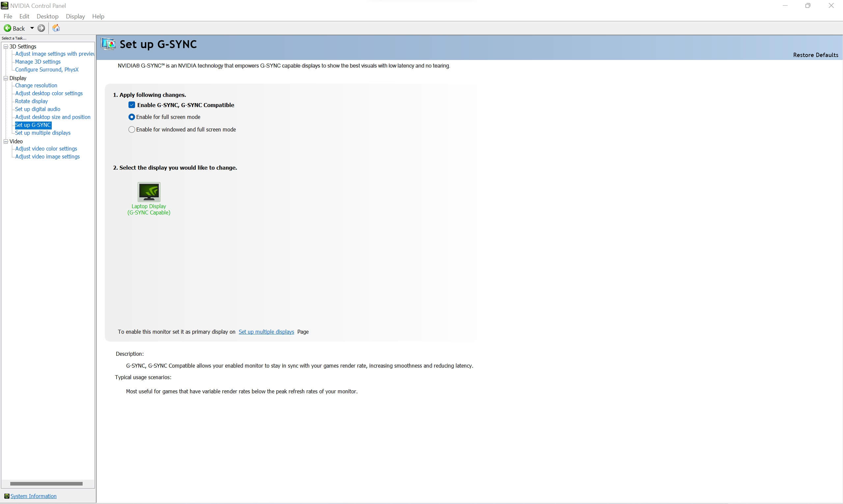Image resolution: width=843 pixels, height=504 pixels.
Task: Minimize the NVIDIA Control Panel window
Action: pos(785,5)
